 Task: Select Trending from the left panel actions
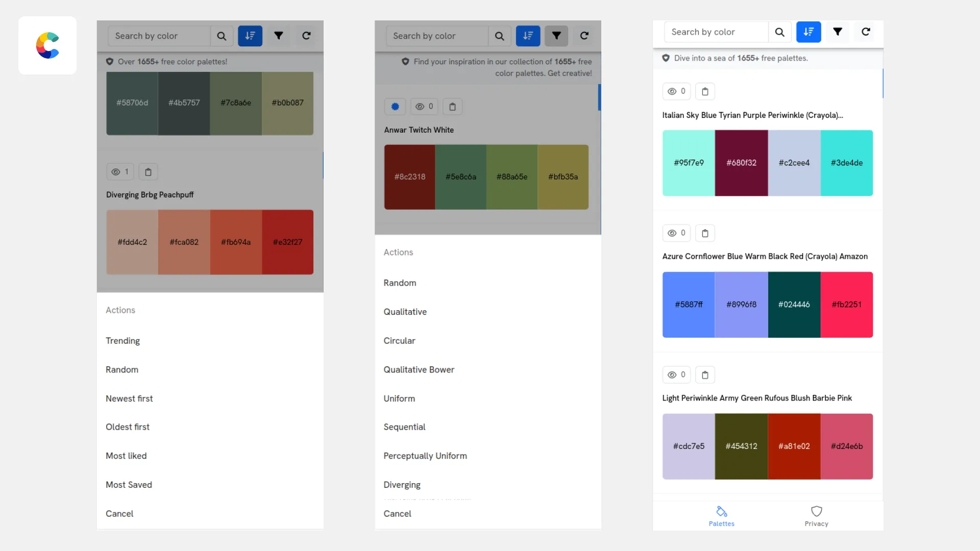[x=123, y=340]
